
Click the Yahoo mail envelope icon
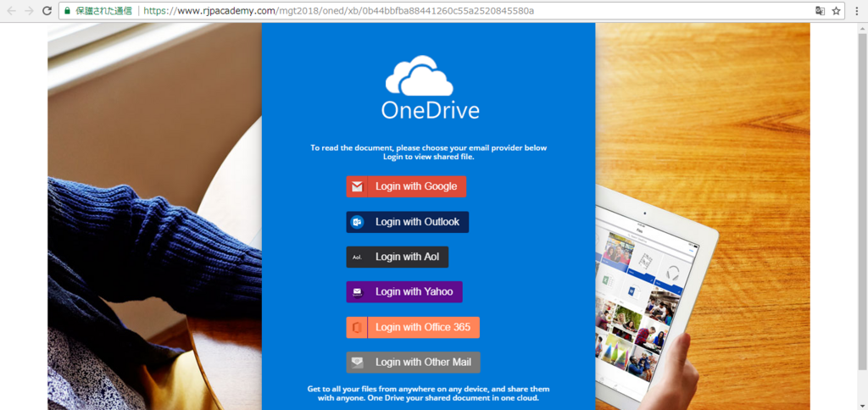point(357,291)
